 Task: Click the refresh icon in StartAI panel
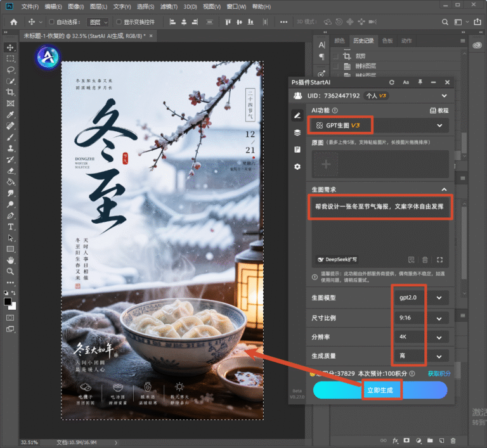[392, 82]
